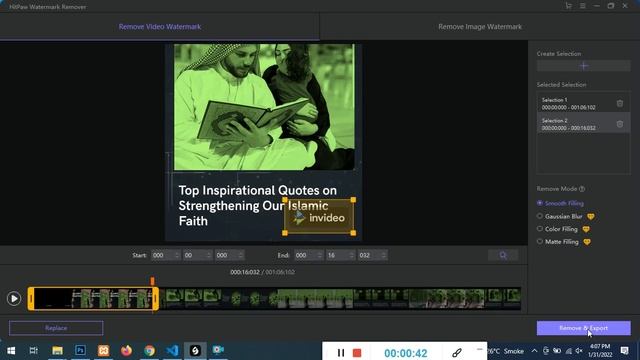
Task: Click the invideo watermark selection box
Action: tap(319, 217)
